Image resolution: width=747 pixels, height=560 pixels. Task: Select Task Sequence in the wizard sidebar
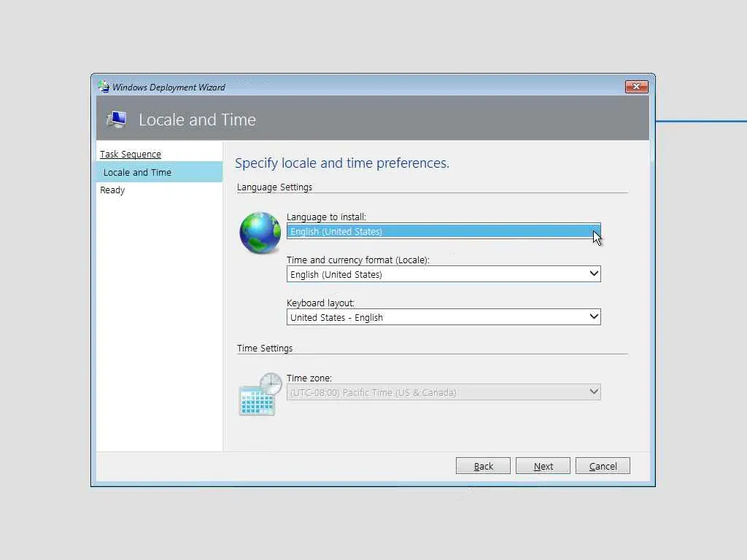pos(131,155)
